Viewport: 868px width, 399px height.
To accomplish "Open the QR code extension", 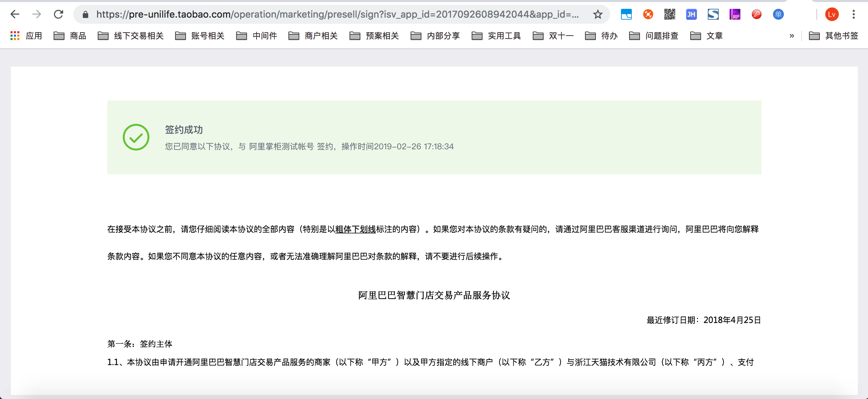I will point(669,14).
